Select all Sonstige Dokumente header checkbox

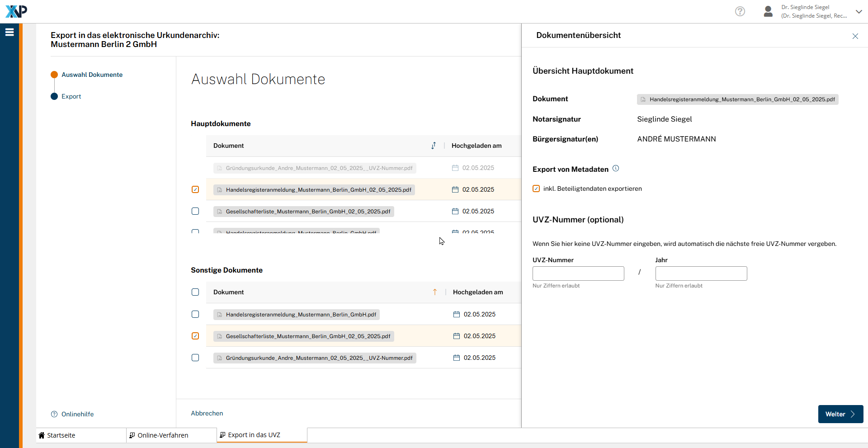click(x=195, y=292)
